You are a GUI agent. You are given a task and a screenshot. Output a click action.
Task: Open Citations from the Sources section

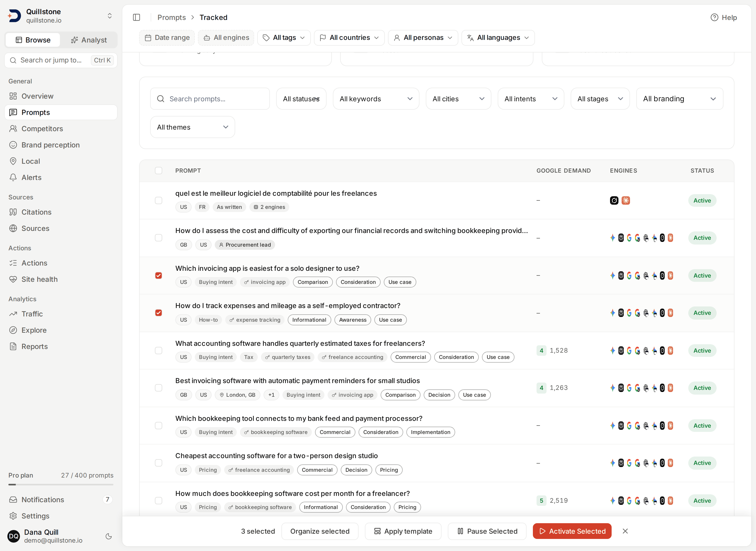point(61,212)
